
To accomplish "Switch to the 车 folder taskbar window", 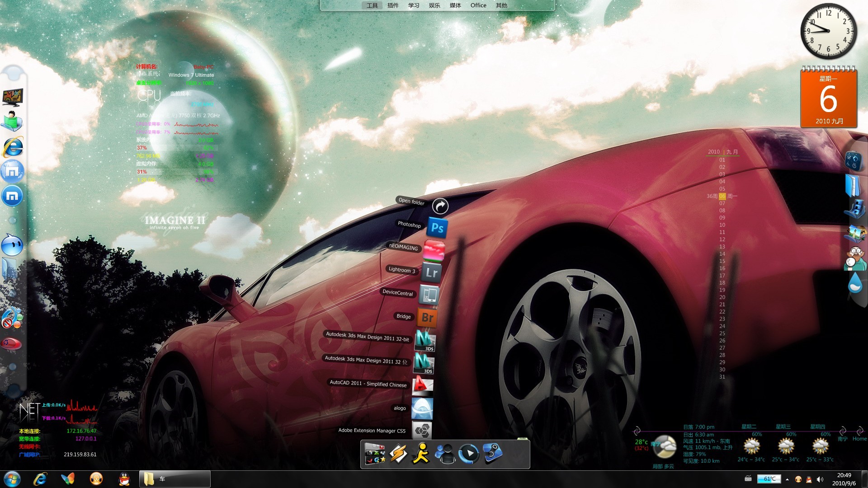I will click(175, 479).
